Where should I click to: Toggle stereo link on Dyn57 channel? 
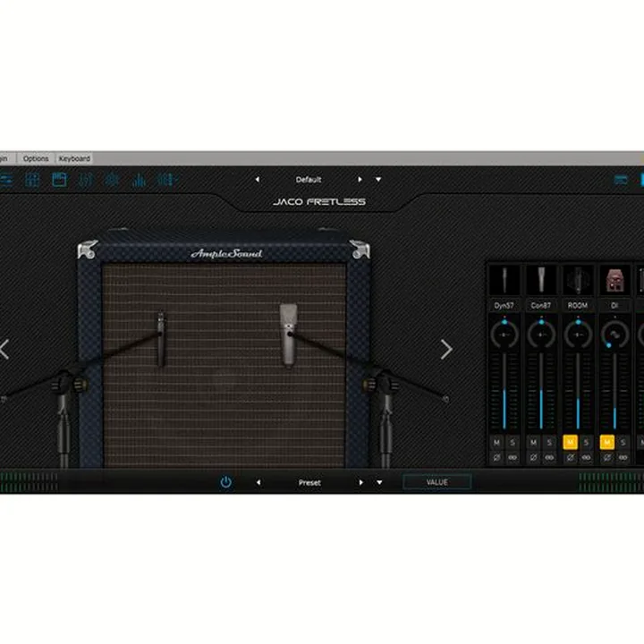coord(513,457)
